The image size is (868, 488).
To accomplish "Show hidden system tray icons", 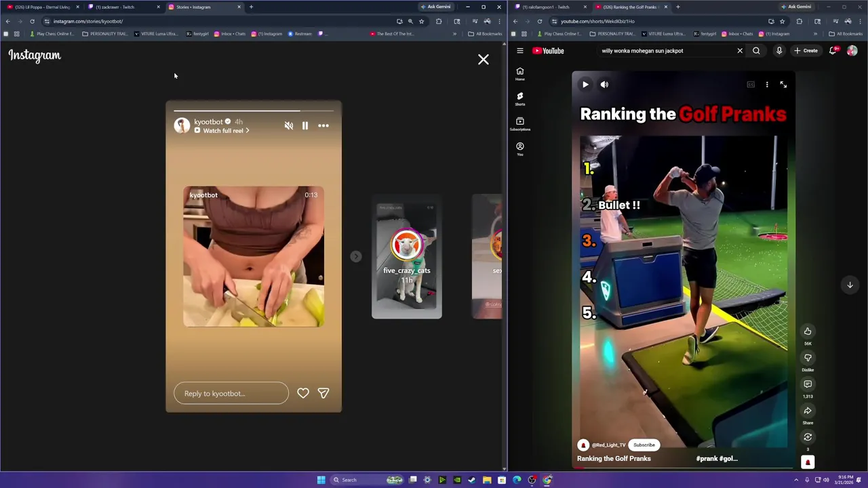I will coord(796,480).
